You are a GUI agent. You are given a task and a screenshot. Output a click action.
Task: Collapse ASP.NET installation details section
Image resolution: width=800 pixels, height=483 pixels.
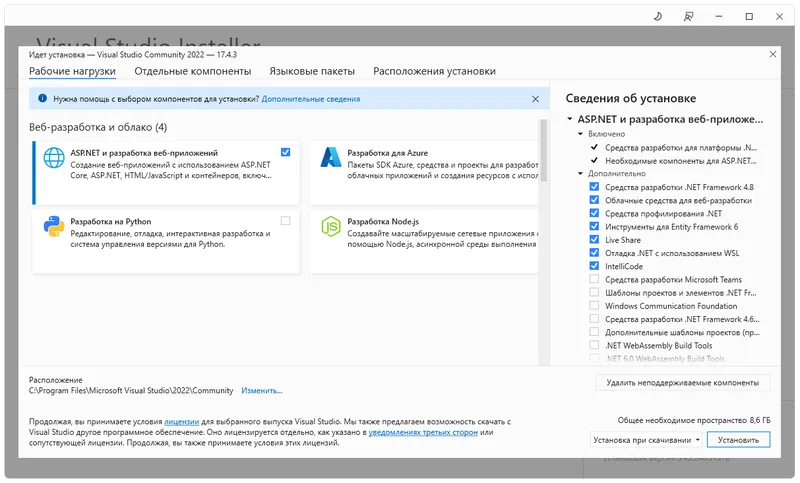pyautogui.click(x=570, y=119)
